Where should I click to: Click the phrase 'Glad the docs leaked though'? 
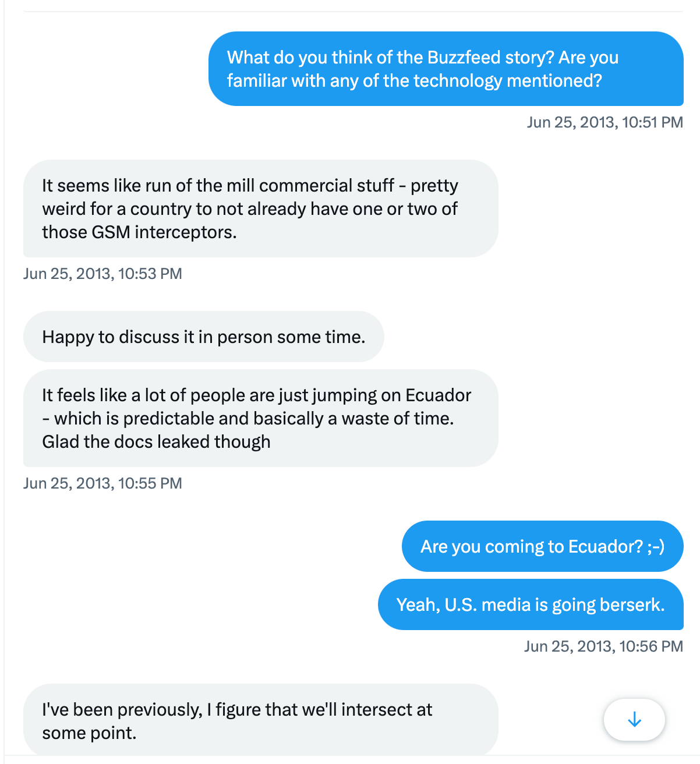156,442
